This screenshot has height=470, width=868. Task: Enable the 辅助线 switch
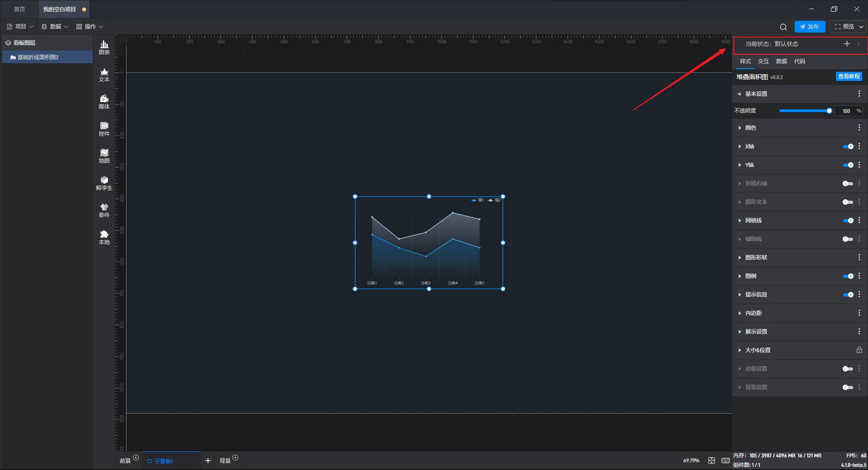(848, 239)
